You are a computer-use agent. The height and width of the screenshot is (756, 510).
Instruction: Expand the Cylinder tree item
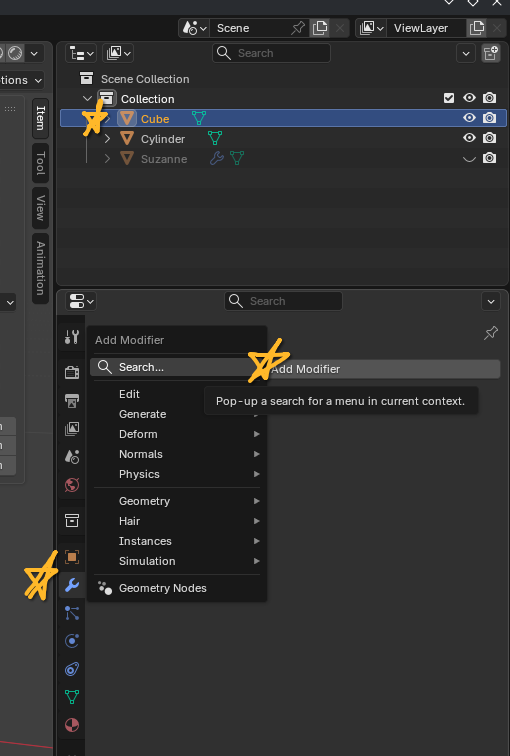(x=107, y=138)
